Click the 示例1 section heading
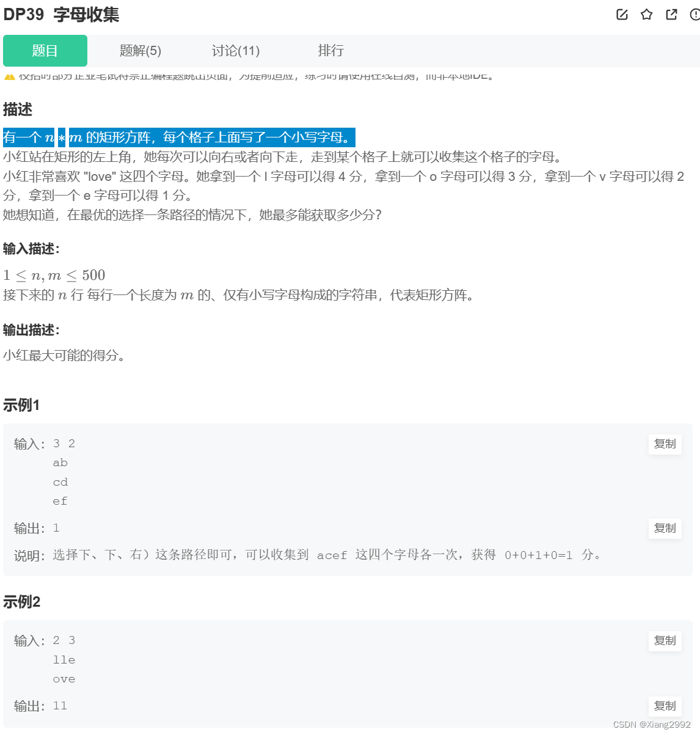Viewport: 700px width, 735px height. tap(22, 404)
